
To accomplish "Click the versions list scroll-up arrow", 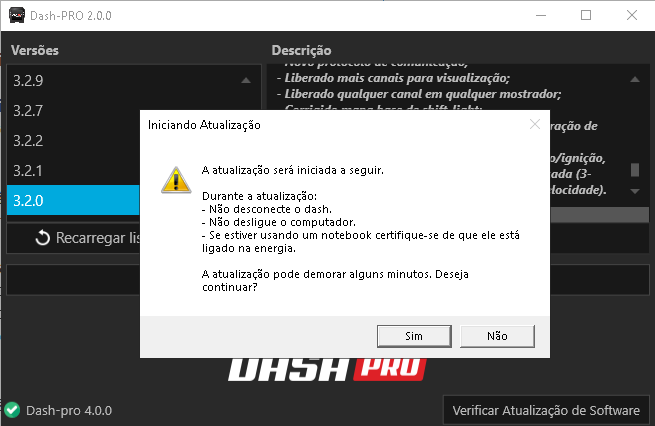I will click(x=246, y=80).
